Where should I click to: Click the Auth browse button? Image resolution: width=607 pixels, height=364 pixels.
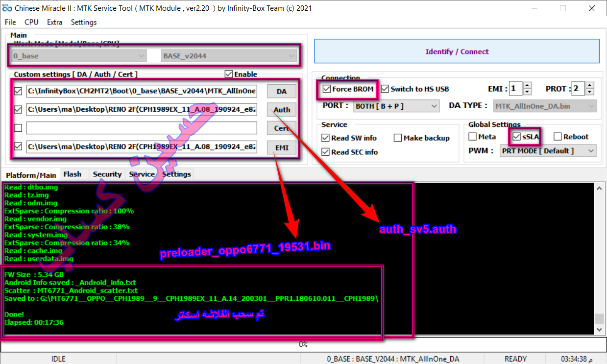pos(282,110)
